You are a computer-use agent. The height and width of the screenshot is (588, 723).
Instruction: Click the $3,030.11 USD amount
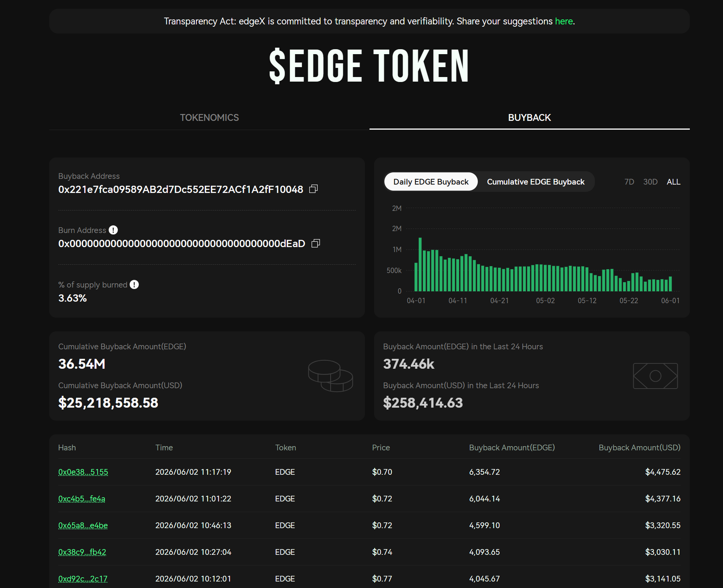663,552
